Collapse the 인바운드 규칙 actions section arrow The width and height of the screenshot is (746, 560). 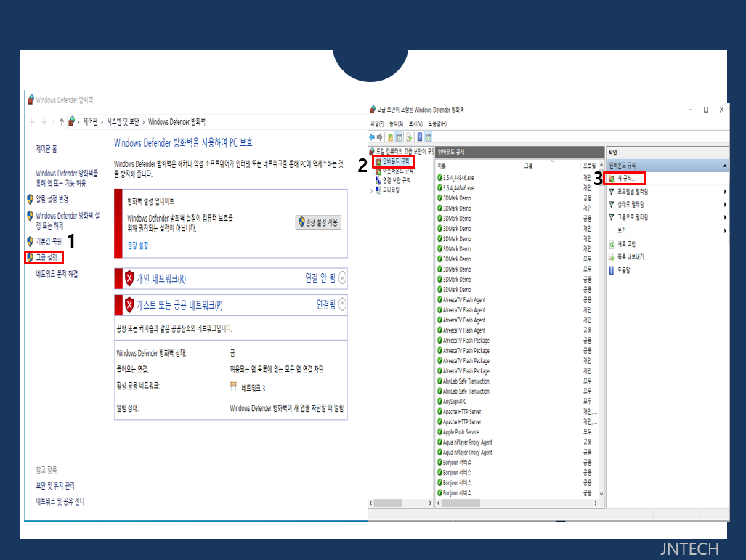(725, 166)
